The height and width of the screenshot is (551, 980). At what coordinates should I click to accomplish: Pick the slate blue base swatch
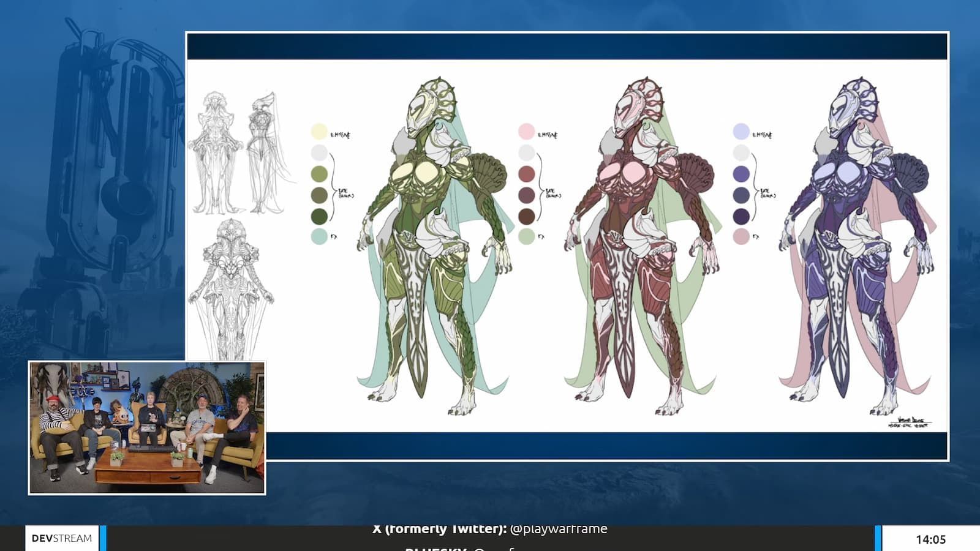pyautogui.click(x=741, y=195)
